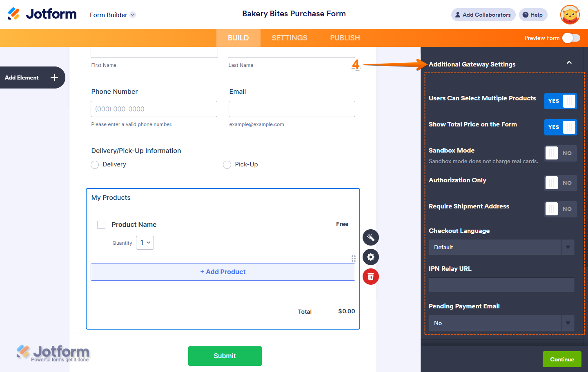This screenshot has width=588, height=372.
Task: Collapse Additional Gateway Settings
Action: 569,64
